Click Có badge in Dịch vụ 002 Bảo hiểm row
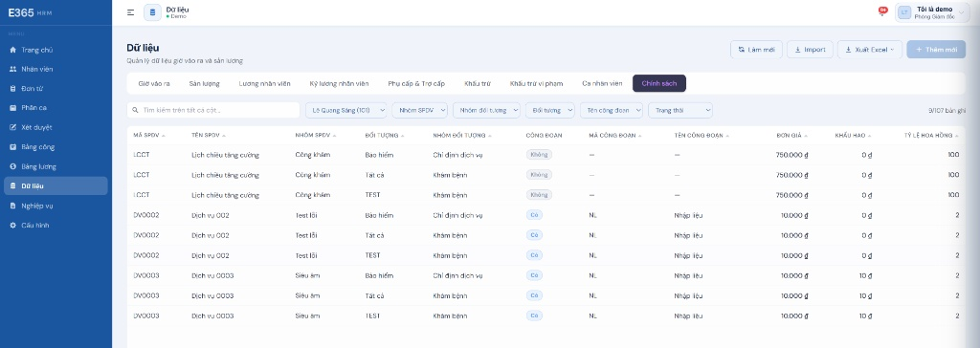Image resolution: width=980 pixels, height=348 pixels. (534, 215)
